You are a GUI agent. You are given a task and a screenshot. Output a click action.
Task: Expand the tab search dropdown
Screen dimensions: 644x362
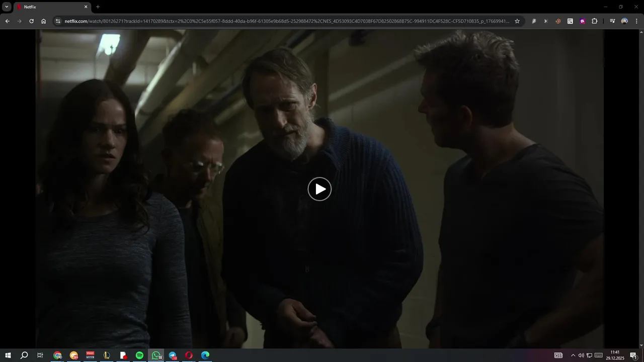[7, 7]
